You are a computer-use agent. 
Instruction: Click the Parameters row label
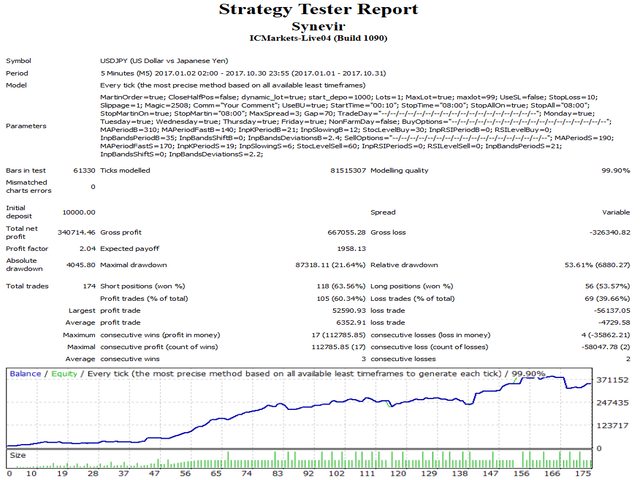(26, 127)
